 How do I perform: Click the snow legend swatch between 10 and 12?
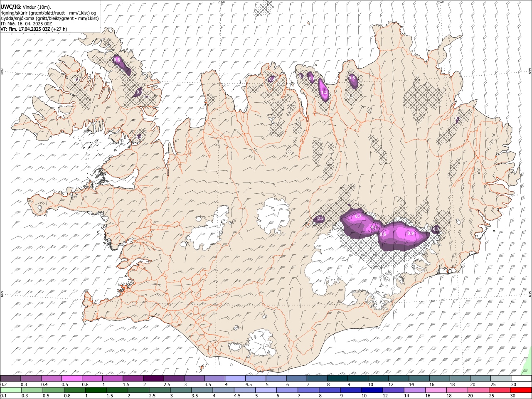tap(378, 378)
